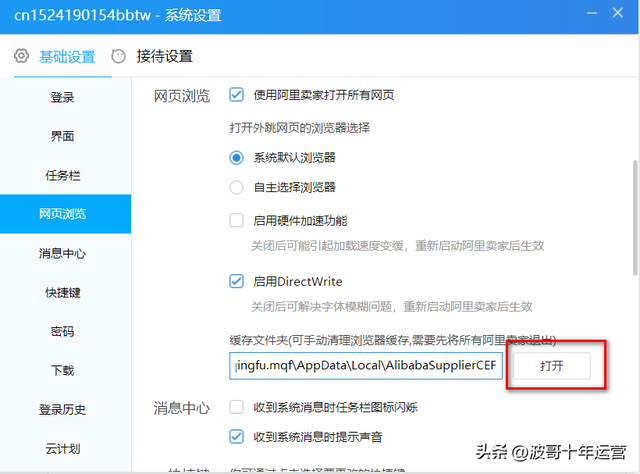Enable 启用硬件加速功能 checkbox
The width and height of the screenshot is (640, 474).
pos(236,220)
